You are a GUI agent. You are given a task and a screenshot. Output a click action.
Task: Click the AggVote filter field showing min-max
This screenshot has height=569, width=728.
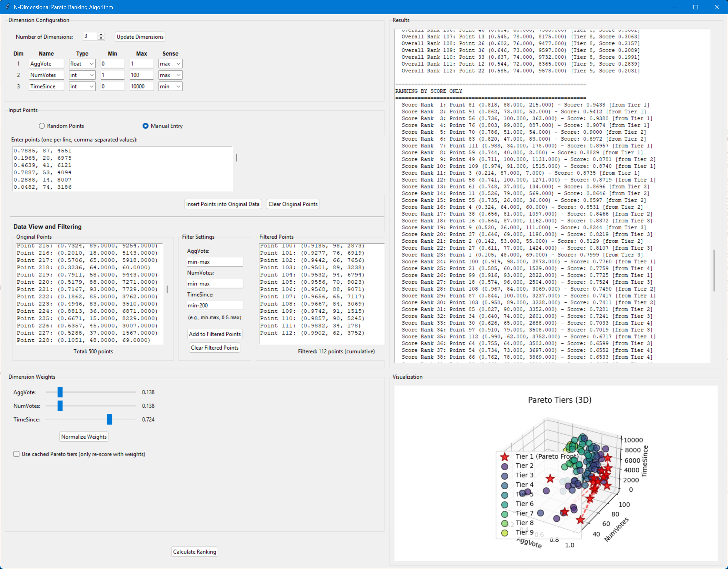pos(215,262)
